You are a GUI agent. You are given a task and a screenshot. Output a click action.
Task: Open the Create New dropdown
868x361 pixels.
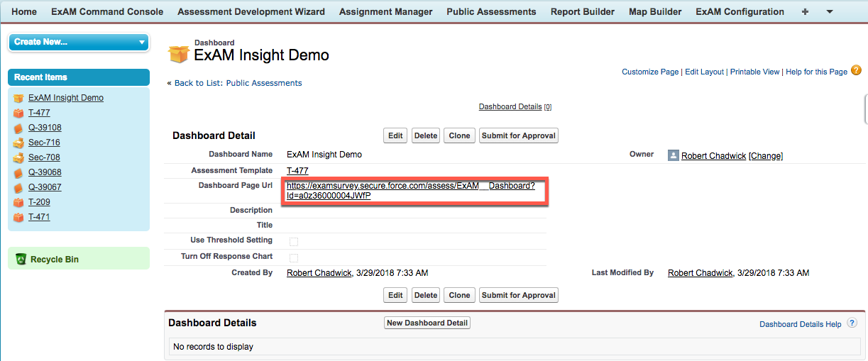[x=79, y=43]
